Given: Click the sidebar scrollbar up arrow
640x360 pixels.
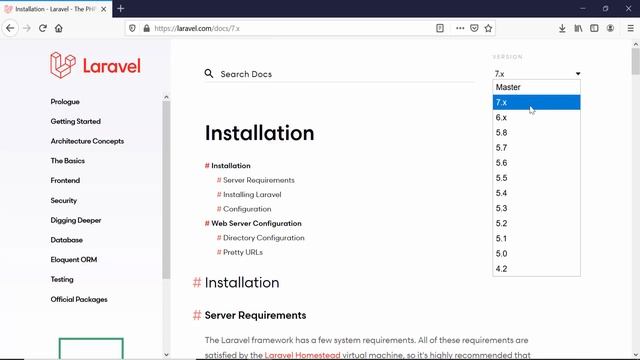Looking at the screenshot, I should click(x=166, y=97).
